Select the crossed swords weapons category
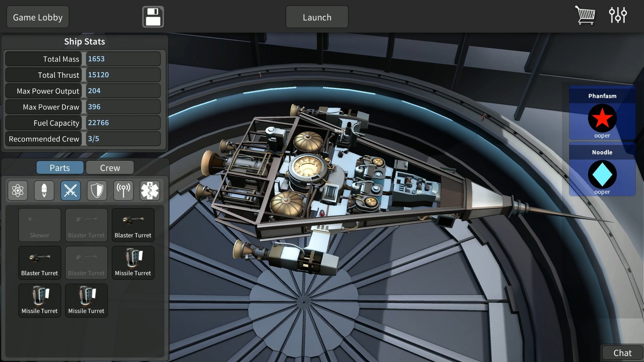 [x=70, y=191]
